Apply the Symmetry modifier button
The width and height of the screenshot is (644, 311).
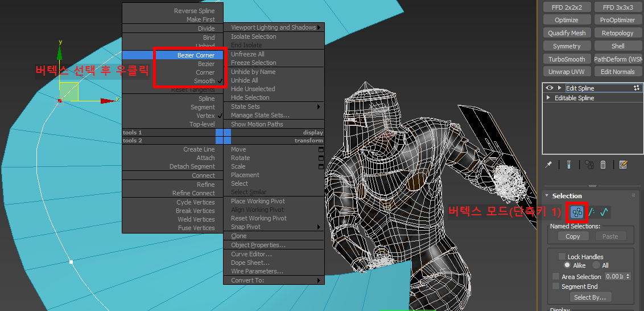click(x=567, y=46)
